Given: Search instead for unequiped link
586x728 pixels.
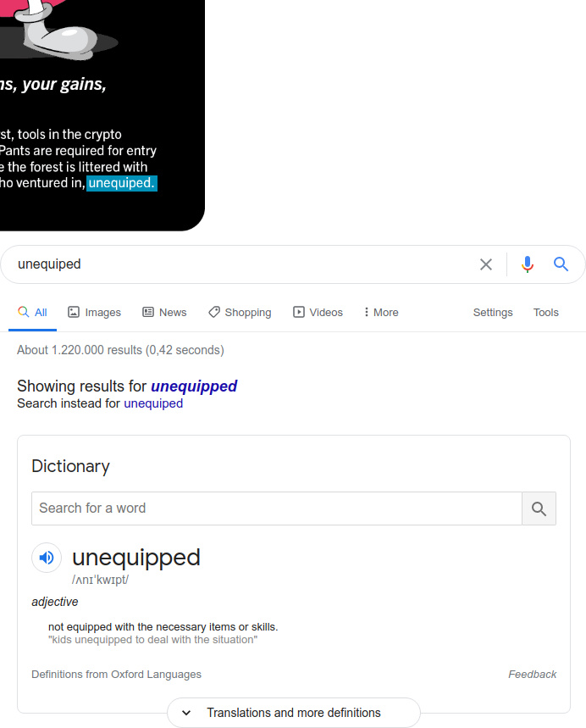Looking at the screenshot, I should pos(153,403).
